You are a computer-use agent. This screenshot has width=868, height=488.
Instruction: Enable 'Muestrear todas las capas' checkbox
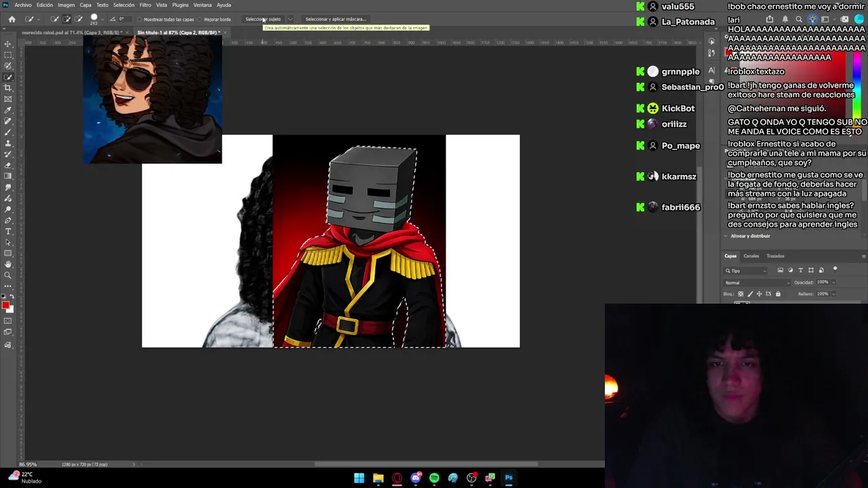coord(139,19)
